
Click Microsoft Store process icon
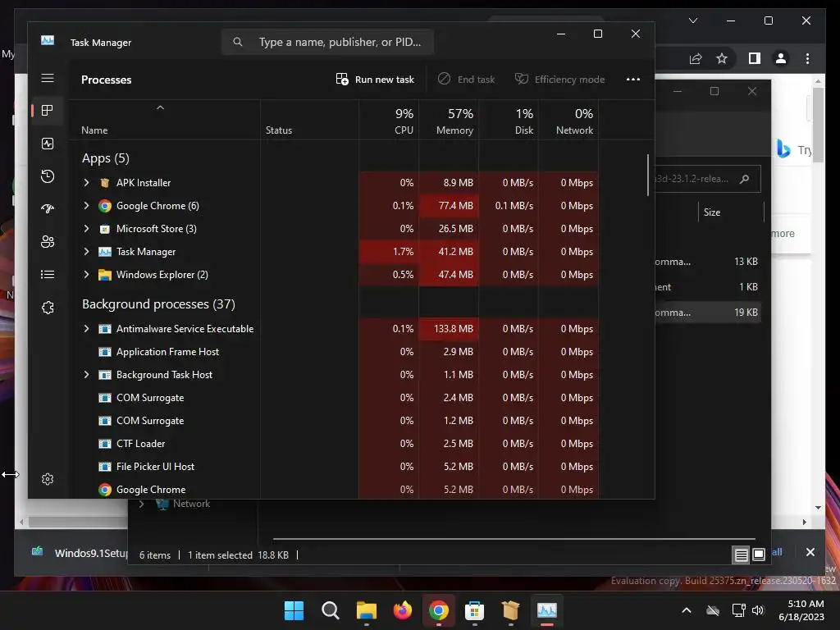(x=105, y=229)
